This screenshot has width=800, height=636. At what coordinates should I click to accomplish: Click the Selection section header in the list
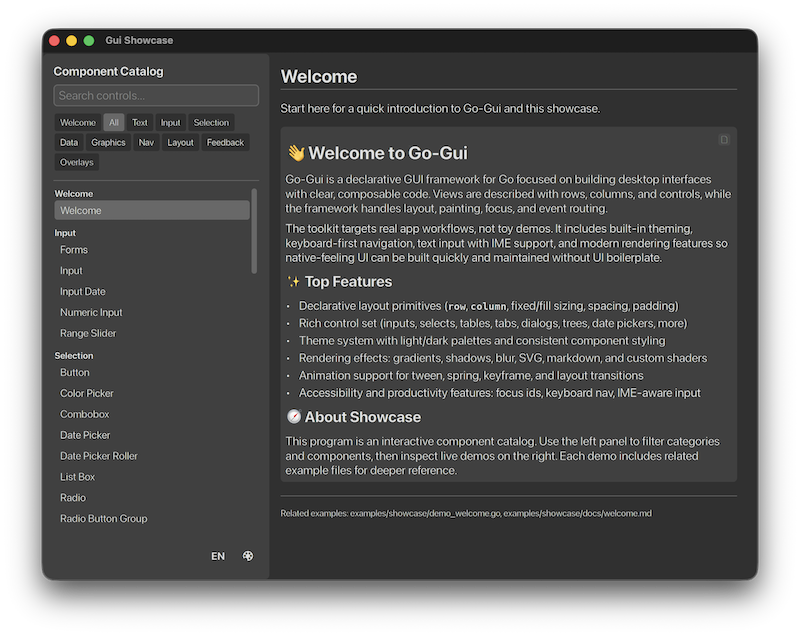pyautogui.click(x=74, y=355)
